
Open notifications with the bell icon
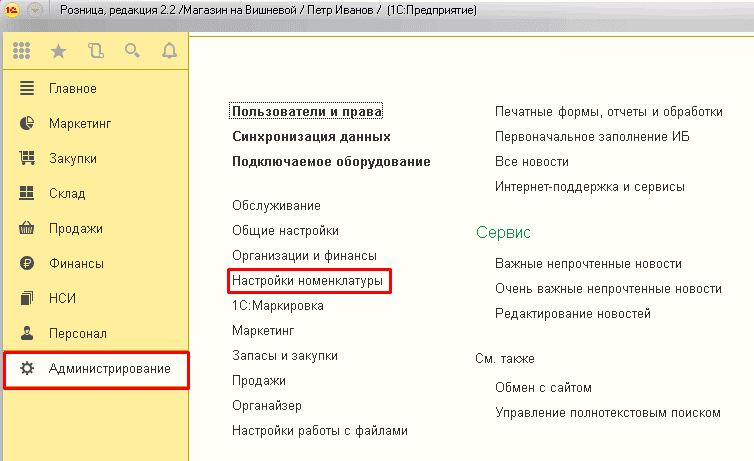point(168,50)
